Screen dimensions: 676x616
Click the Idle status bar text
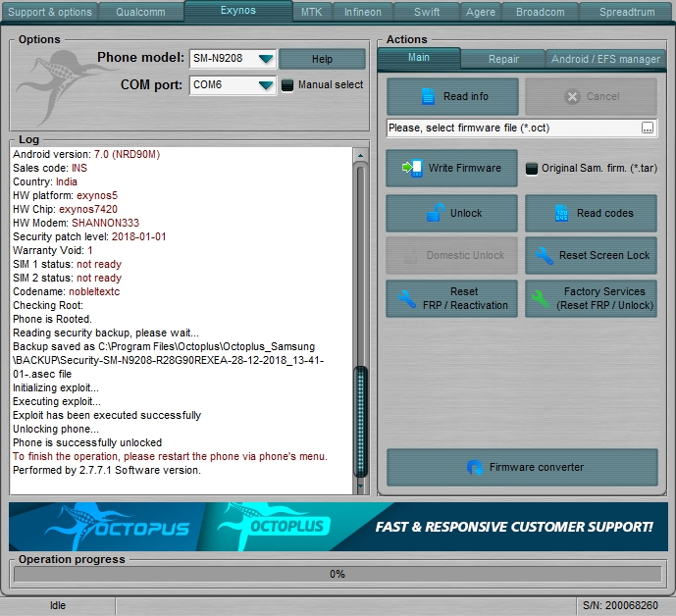[58, 605]
